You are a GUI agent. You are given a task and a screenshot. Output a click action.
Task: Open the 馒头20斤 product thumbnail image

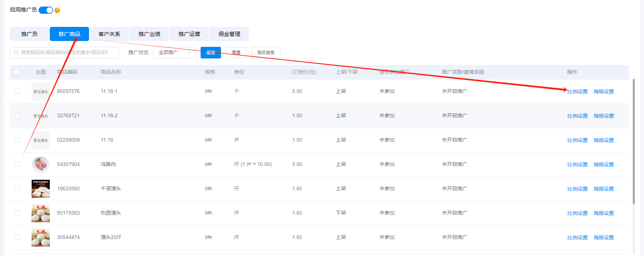pyautogui.click(x=40, y=237)
